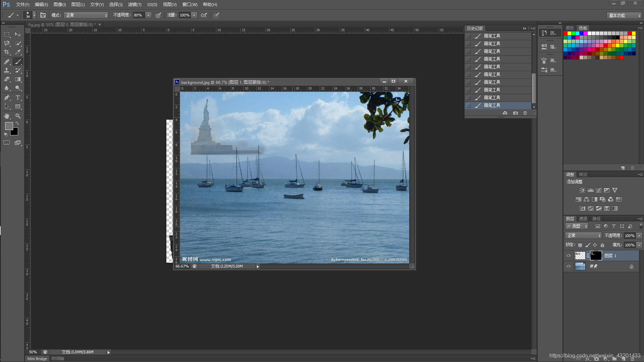This screenshot has height=362, width=644.
Task: Select the Type tool
Action: [18, 98]
